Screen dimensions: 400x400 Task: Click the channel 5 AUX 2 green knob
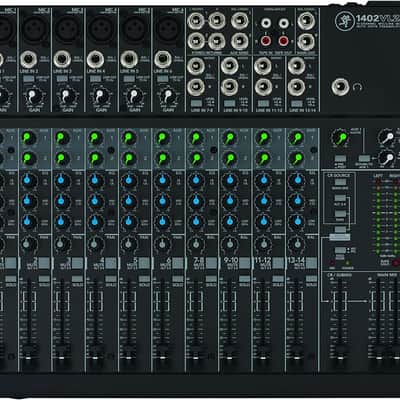(x=129, y=158)
